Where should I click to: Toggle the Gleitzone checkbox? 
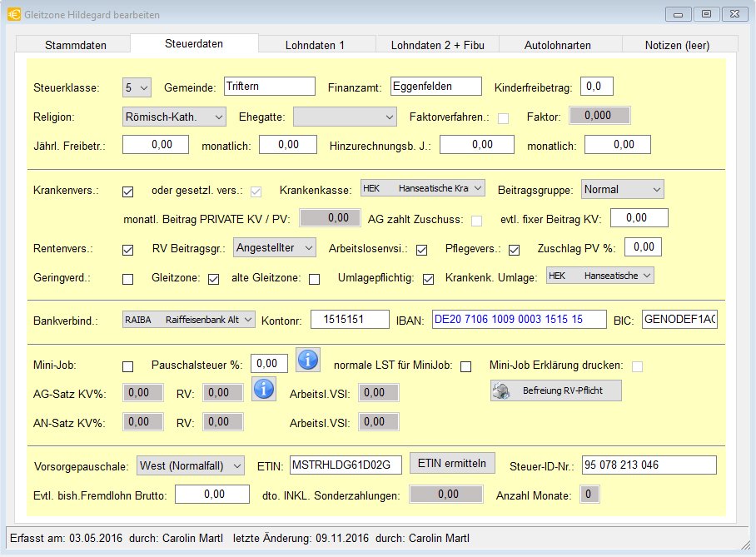point(213,279)
